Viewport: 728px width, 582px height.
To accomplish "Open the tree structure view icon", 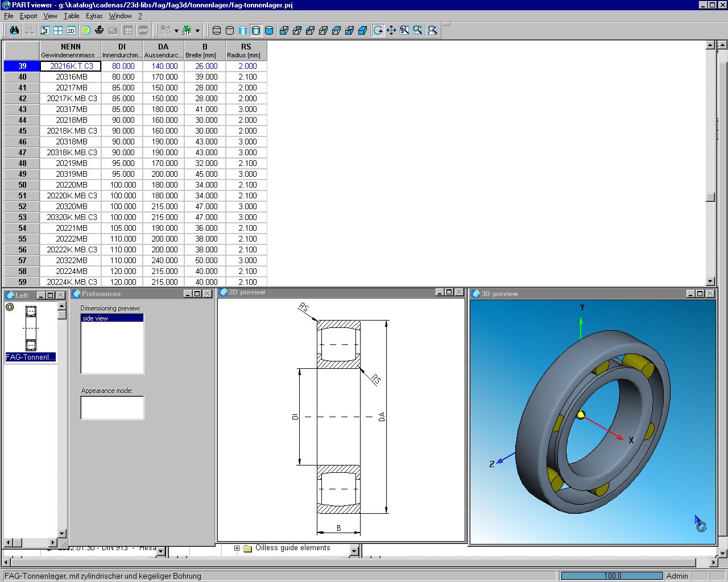I will pos(45,30).
